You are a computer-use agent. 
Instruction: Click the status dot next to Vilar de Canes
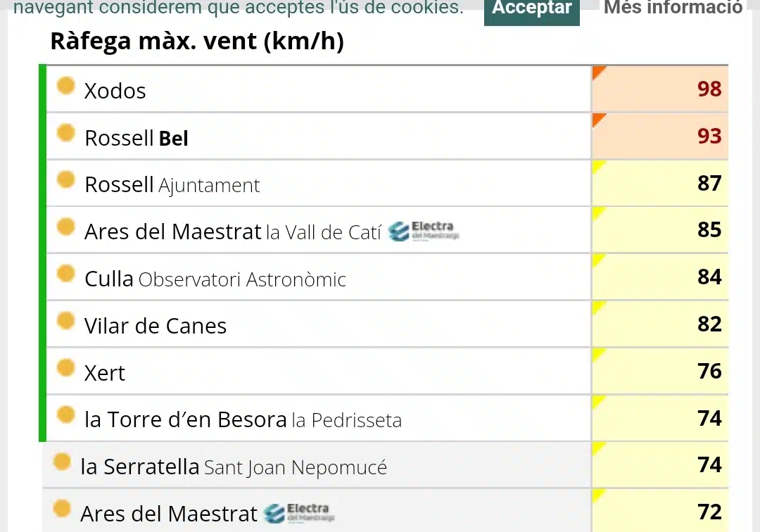click(x=66, y=320)
